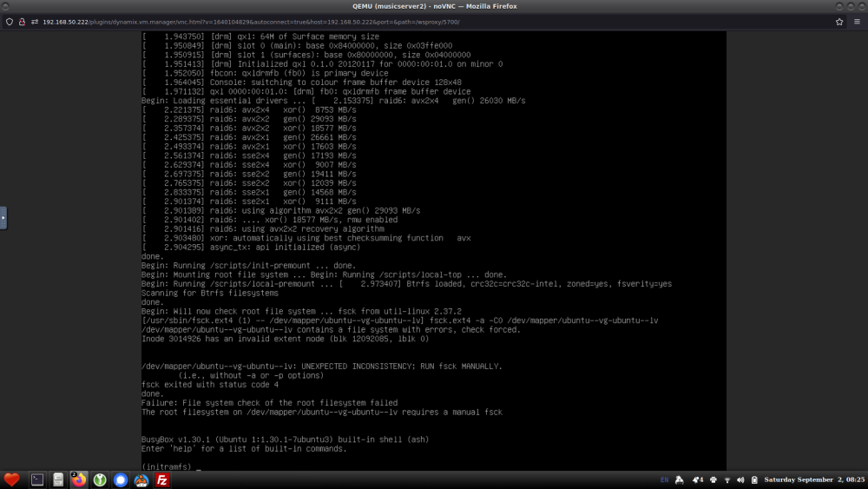Click 'xor: automatically using best checksumming' line
This screenshot has width=868, height=489.
(306, 238)
